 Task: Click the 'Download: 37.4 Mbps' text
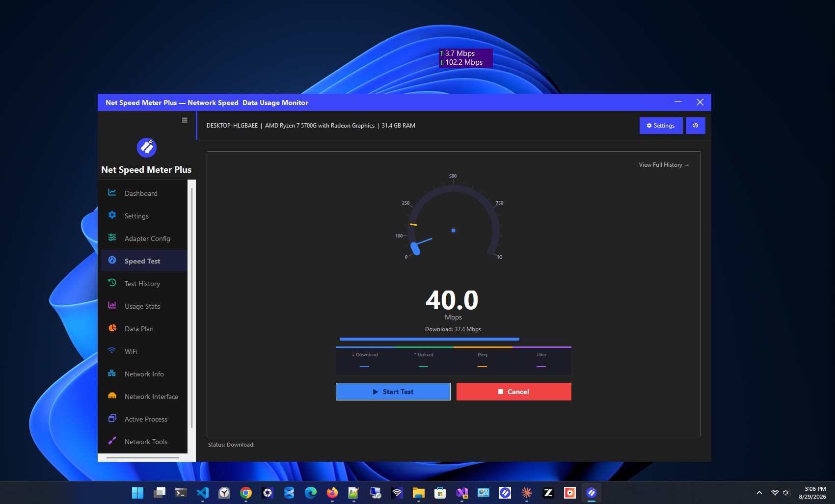tap(453, 329)
